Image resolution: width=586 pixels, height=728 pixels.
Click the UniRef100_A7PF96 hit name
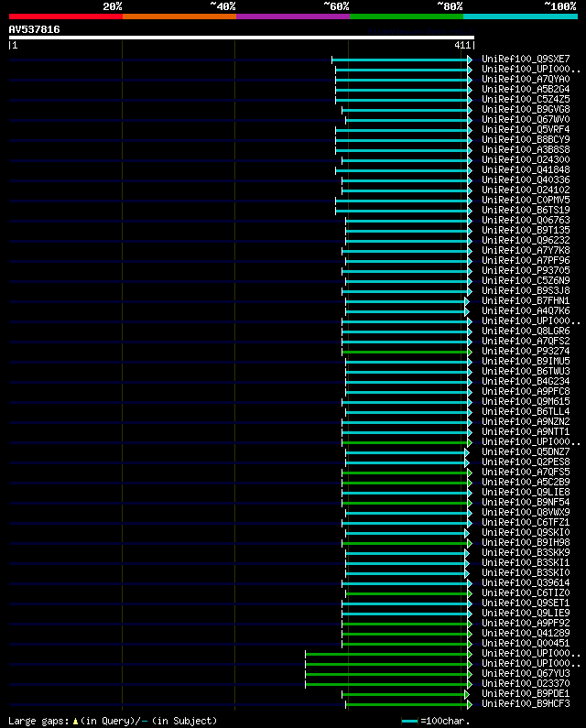pos(526,260)
